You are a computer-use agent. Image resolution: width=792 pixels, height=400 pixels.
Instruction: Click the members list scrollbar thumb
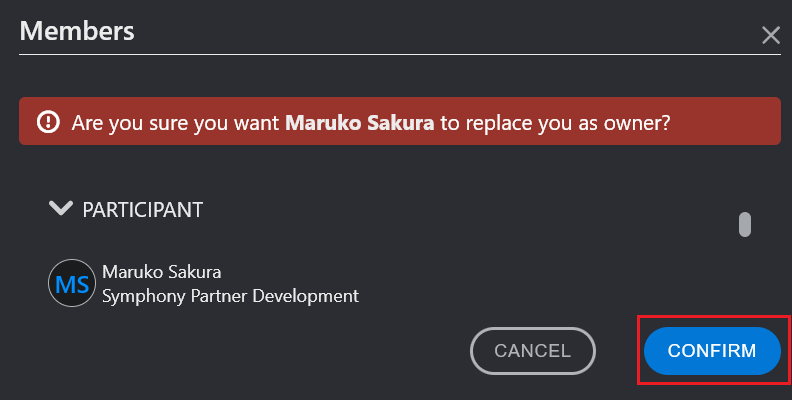point(745,224)
